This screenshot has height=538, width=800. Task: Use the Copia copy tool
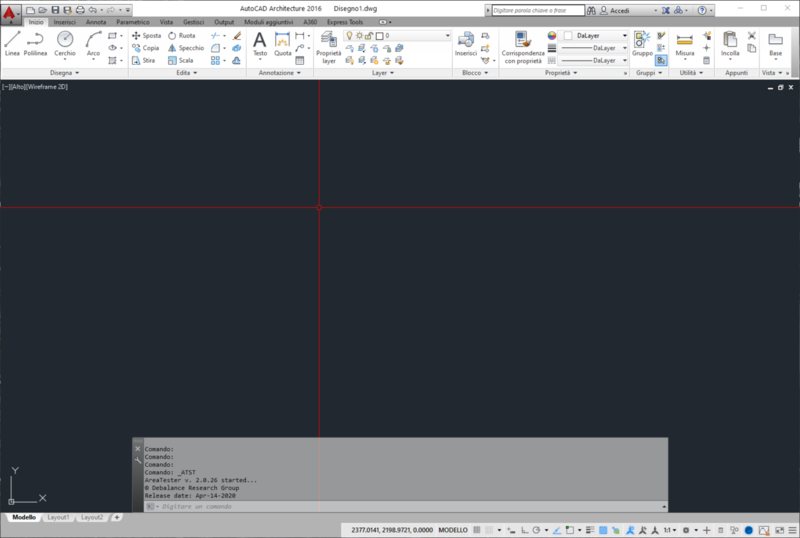pos(145,48)
